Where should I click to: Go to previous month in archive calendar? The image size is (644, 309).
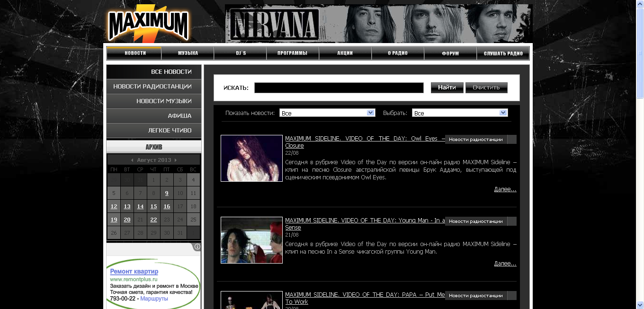pyautogui.click(x=132, y=160)
